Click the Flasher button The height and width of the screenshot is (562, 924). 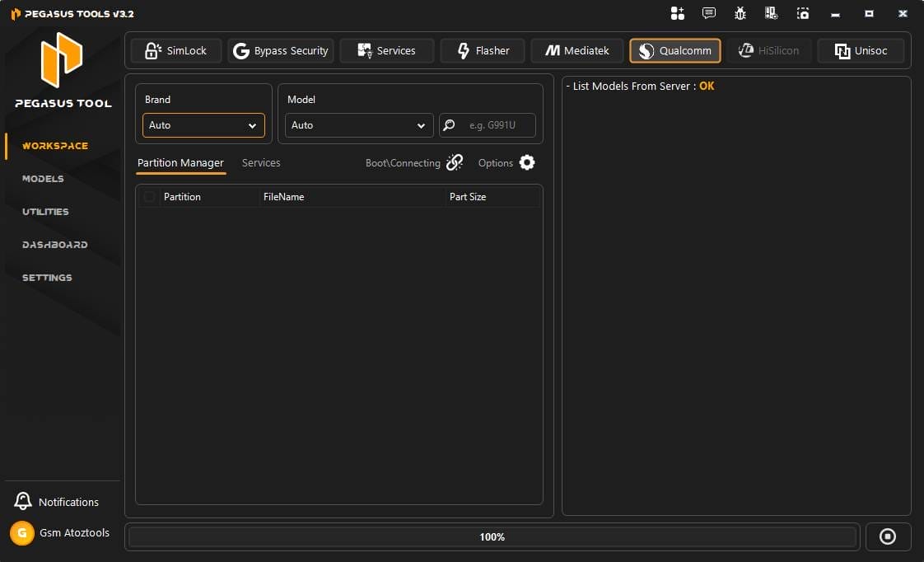click(x=483, y=50)
